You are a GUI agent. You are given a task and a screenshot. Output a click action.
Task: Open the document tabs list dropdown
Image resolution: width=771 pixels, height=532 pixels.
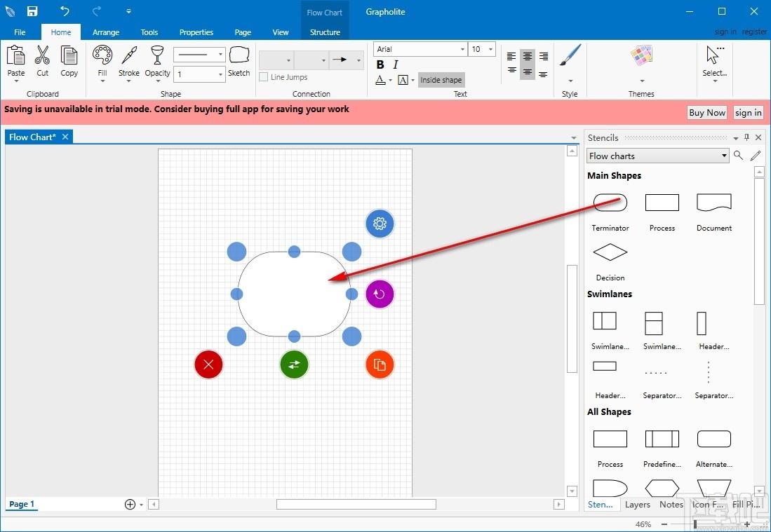pyautogui.click(x=574, y=138)
